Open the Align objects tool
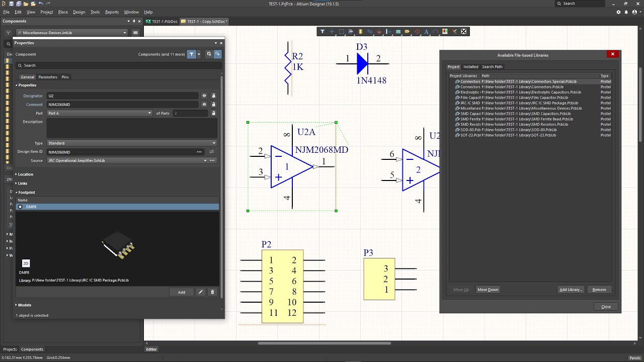 (351, 31)
